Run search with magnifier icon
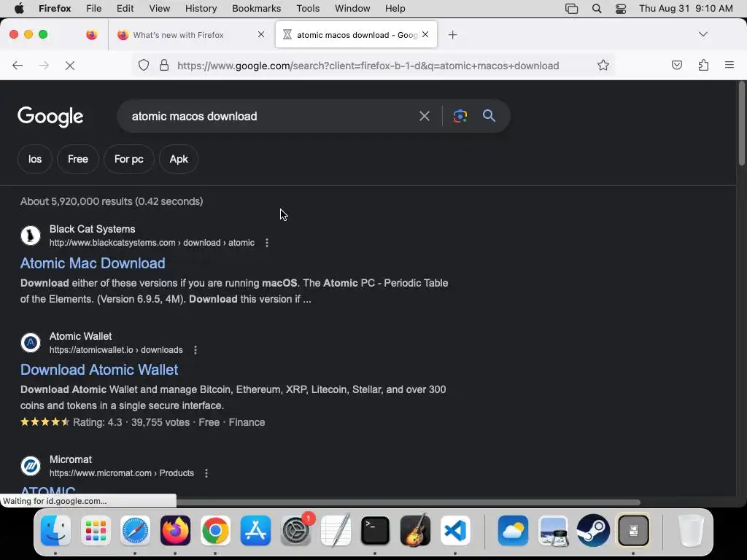The height and width of the screenshot is (560, 747). 489,116
